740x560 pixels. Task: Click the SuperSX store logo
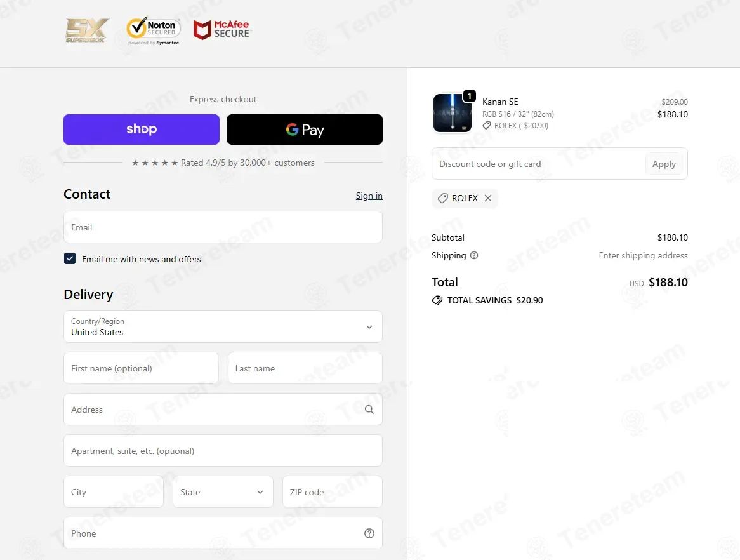point(88,30)
